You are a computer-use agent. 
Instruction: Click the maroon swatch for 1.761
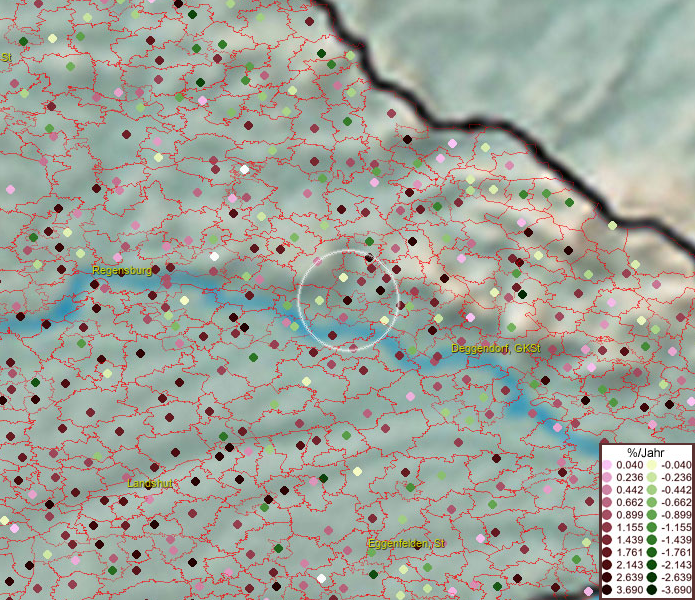607,552
